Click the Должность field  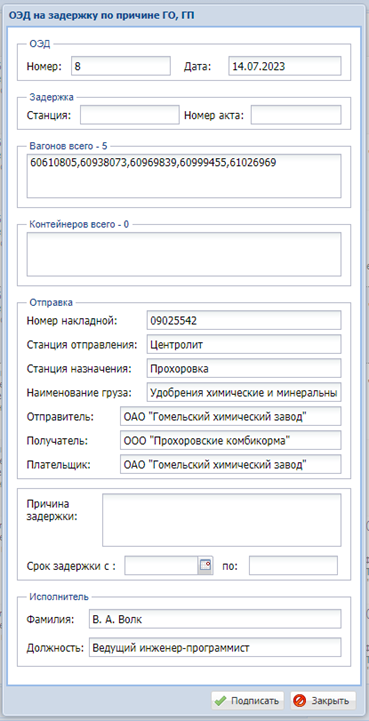coord(215,647)
